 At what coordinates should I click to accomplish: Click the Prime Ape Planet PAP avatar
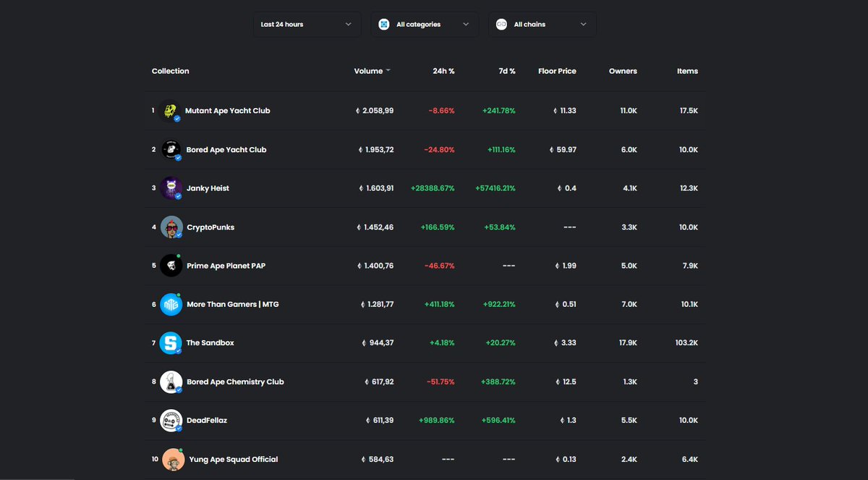171,266
